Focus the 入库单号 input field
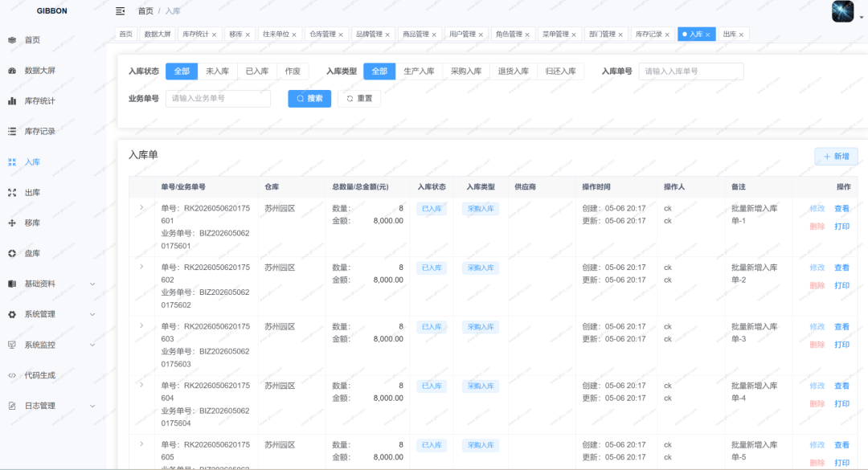The image size is (868, 470). tap(691, 72)
